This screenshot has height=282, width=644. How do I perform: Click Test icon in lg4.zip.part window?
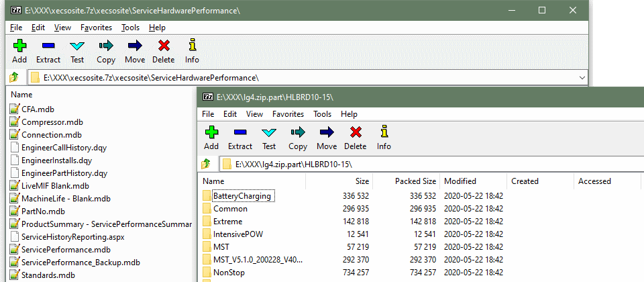click(x=269, y=132)
